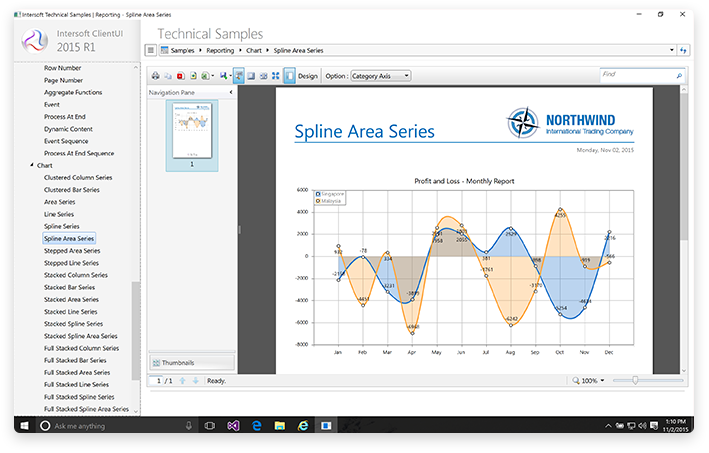The width and height of the screenshot is (709, 453).
Task: Toggle the Design mode button
Action: pyautogui.click(x=307, y=76)
